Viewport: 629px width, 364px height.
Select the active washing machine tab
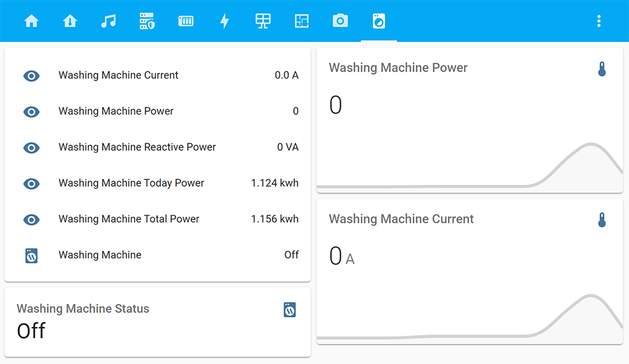379,20
